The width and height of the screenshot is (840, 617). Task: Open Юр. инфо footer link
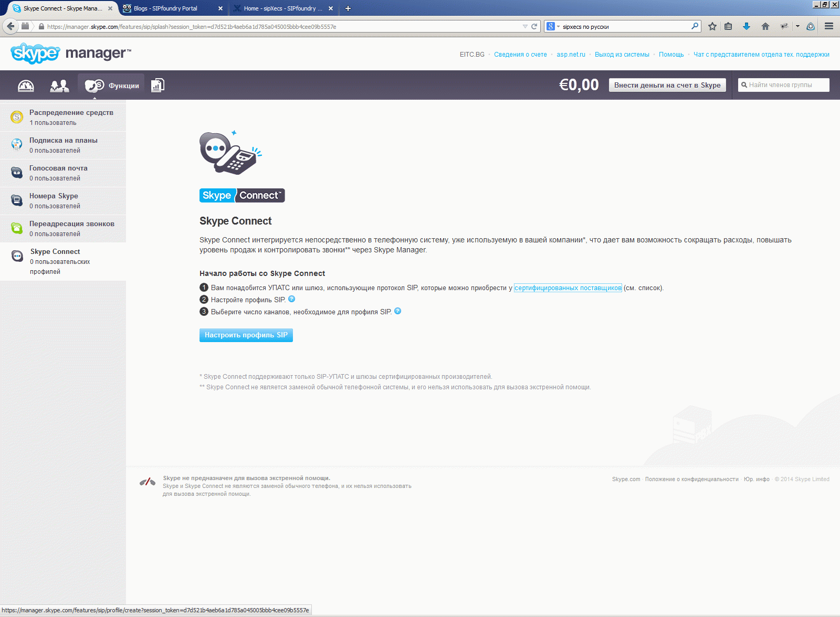[757, 479]
